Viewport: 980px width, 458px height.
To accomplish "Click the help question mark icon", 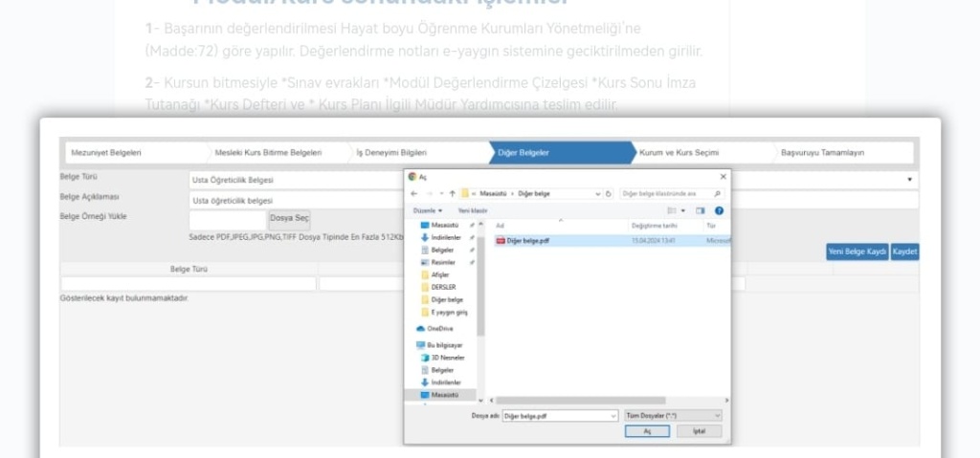I will (x=719, y=210).
